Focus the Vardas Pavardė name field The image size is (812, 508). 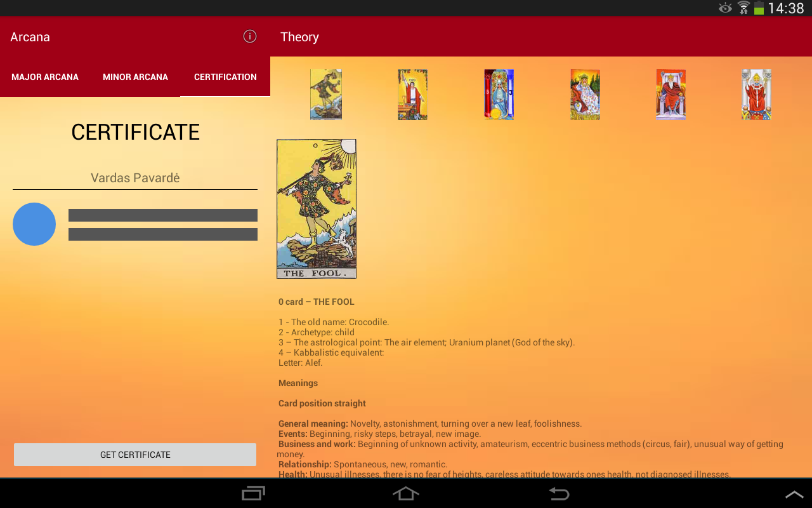135,178
